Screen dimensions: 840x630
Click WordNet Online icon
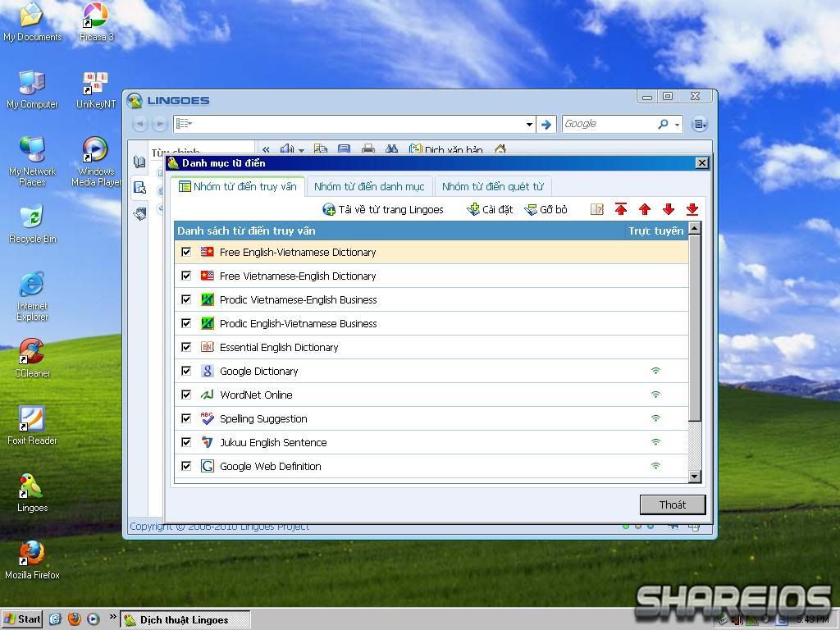tap(208, 395)
